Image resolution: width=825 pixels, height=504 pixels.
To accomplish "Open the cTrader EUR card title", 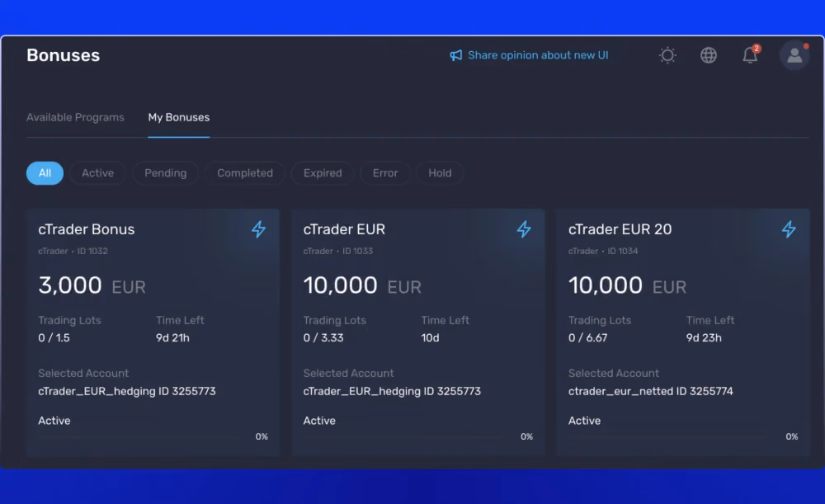I will coord(344,229).
